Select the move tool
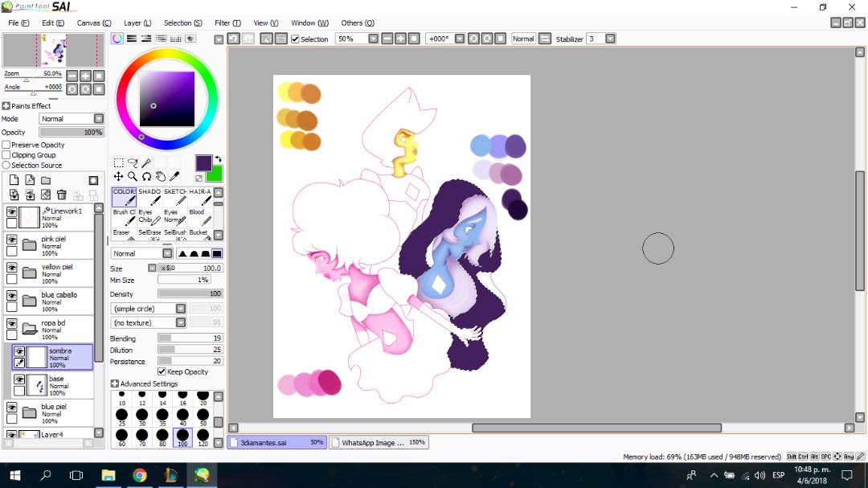This screenshot has width=868, height=488. point(118,176)
